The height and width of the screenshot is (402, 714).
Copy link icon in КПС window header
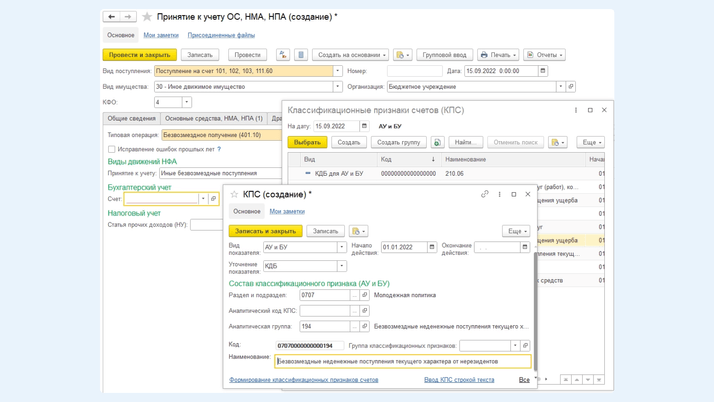(x=485, y=194)
